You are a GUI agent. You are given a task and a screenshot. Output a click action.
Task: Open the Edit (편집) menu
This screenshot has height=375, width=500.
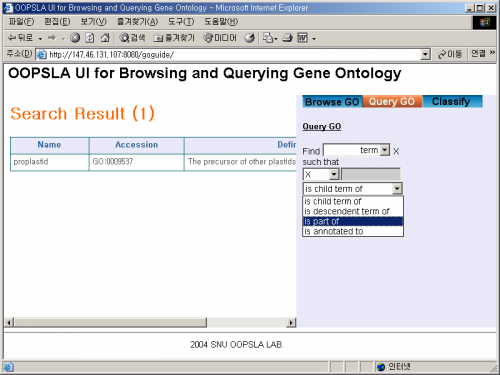click(x=57, y=22)
